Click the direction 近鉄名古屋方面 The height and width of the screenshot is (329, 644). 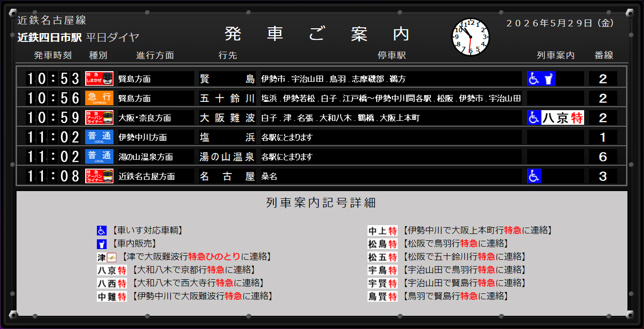147,176
